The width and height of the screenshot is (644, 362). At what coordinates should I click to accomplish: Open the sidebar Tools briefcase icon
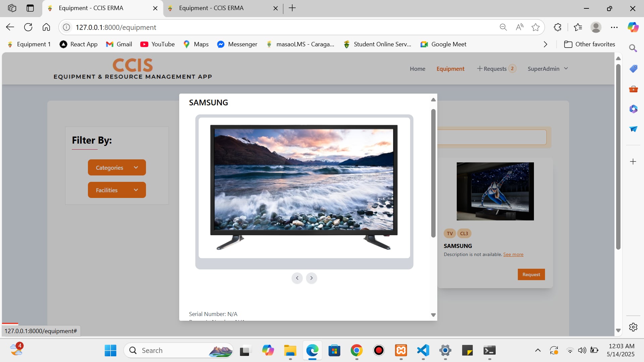click(633, 89)
